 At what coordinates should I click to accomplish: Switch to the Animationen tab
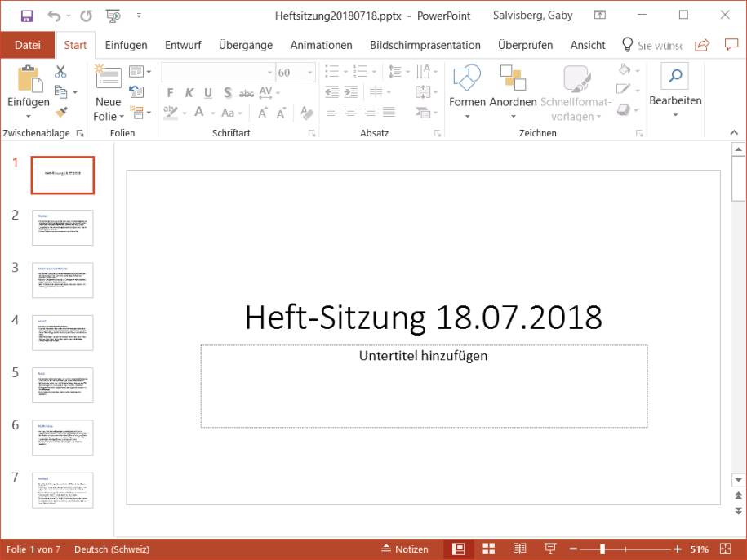click(321, 45)
